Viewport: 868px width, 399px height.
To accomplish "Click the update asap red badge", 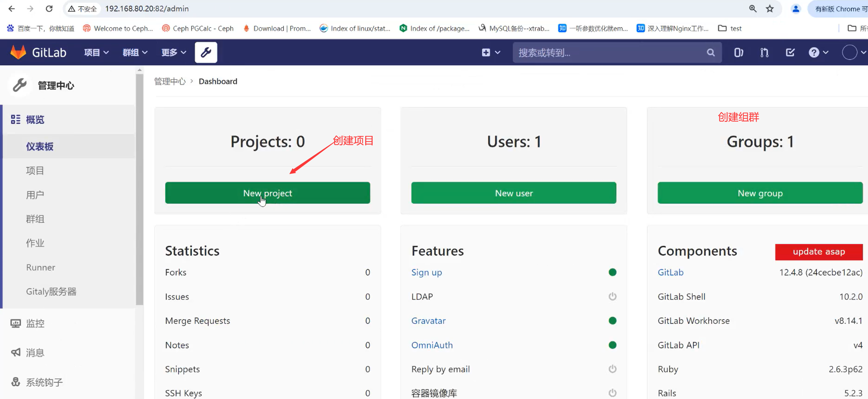I will click(818, 252).
